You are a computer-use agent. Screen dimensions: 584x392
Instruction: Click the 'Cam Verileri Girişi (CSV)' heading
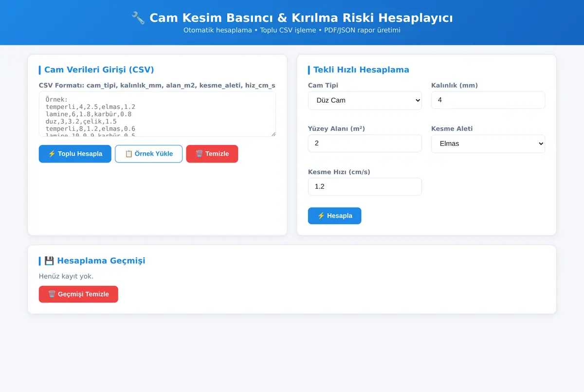[x=99, y=70]
